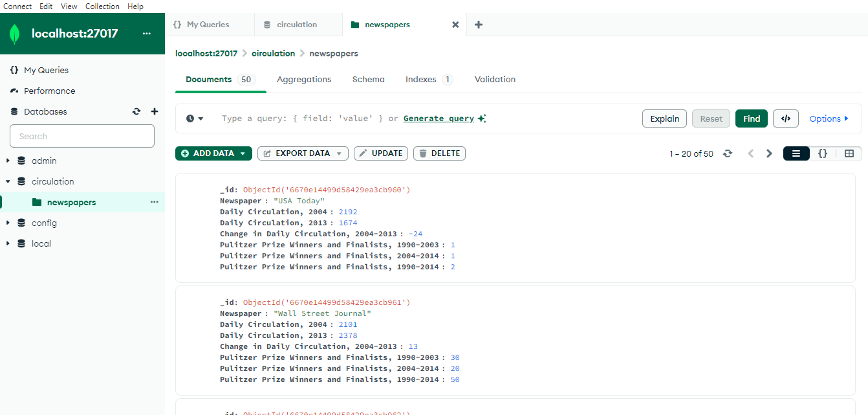Click the "Wall Street Journal" newspaper value

(322, 313)
